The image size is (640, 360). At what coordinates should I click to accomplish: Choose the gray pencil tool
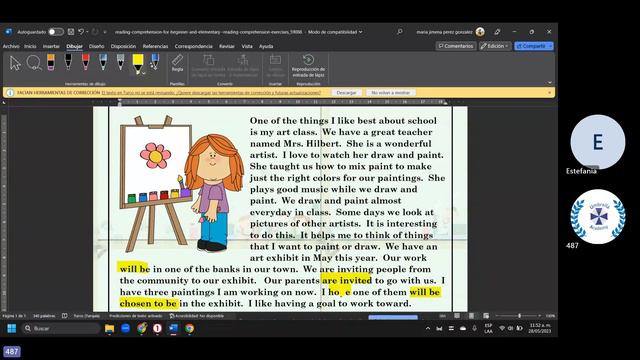tap(120, 62)
